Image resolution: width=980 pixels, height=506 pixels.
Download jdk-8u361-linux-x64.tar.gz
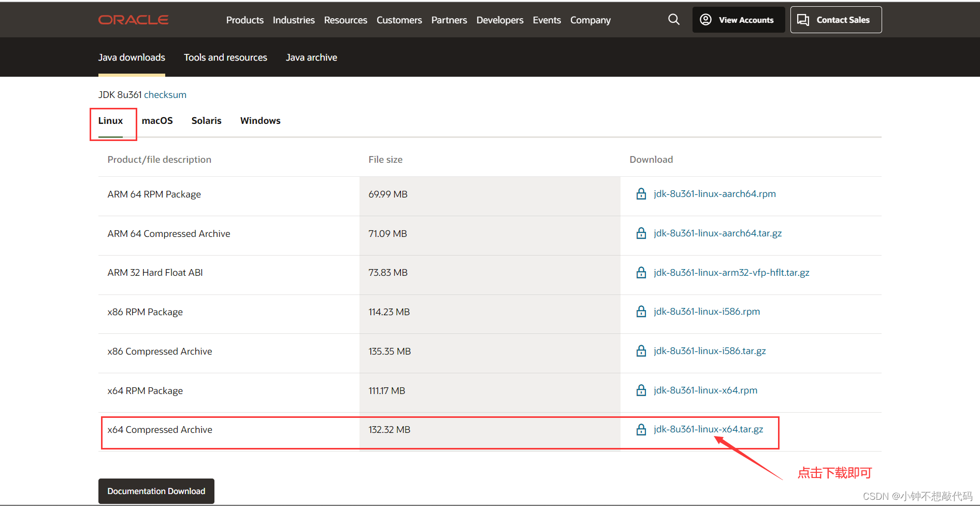pyautogui.click(x=709, y=429)
